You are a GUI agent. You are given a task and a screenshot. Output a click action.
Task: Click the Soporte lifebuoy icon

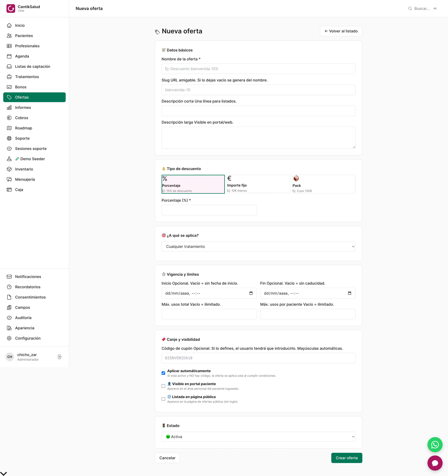[9, 138]
